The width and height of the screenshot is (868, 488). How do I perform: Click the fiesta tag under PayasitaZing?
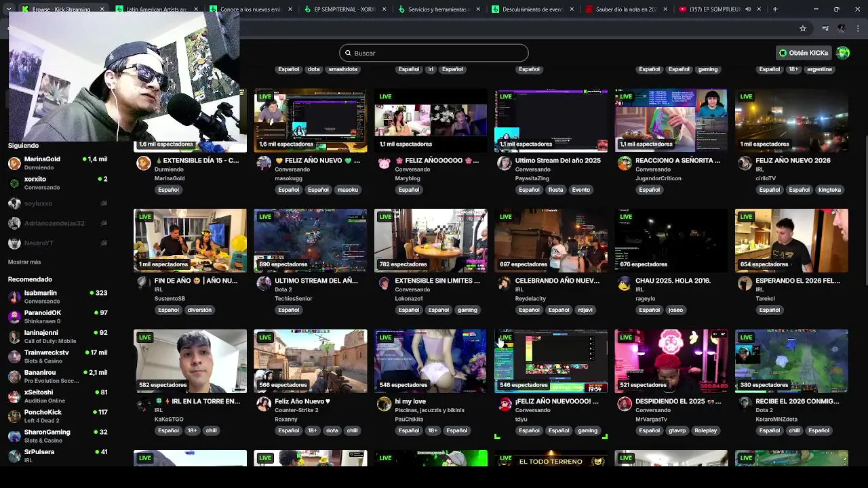pyautogui.click(x=555, y=190)
